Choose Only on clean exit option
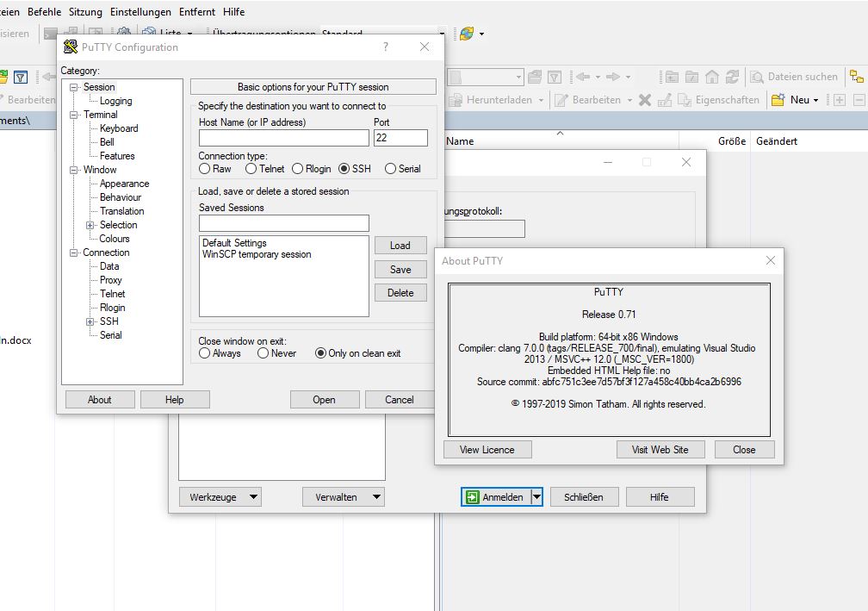This screenshot has width=868, height=611. (x=320, y=353)
